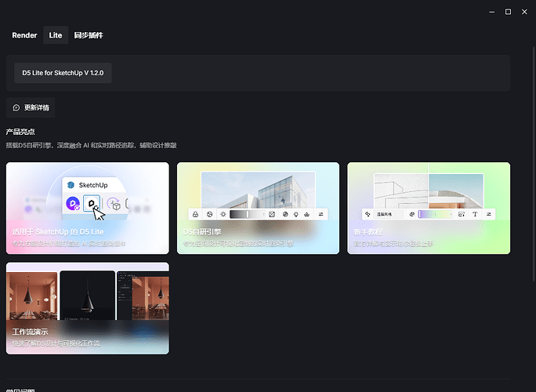Open the 工作流演示 workflow demo card
This screenshot has height=392, width=536.
coord(88,308)
